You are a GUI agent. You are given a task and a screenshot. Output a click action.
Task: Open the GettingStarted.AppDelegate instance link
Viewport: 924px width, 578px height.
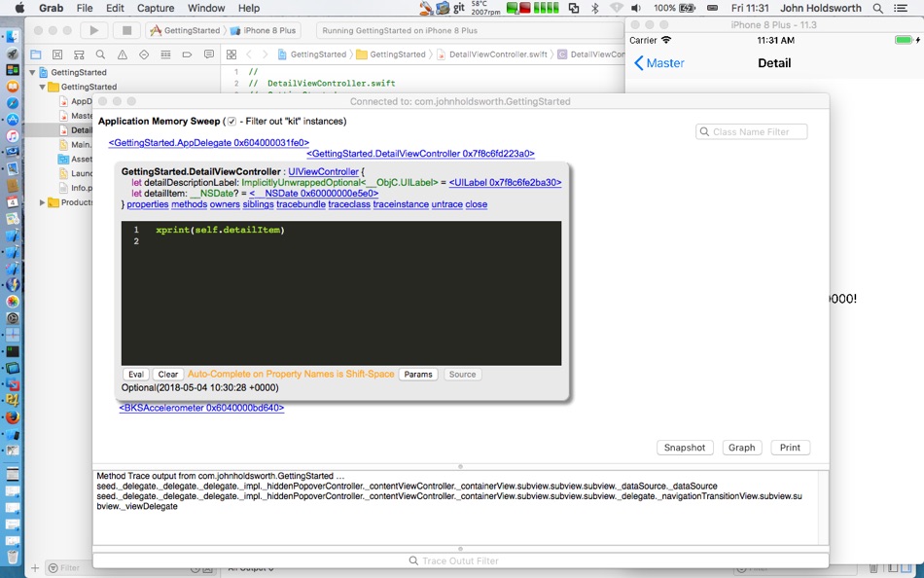(x=208, y=143)
